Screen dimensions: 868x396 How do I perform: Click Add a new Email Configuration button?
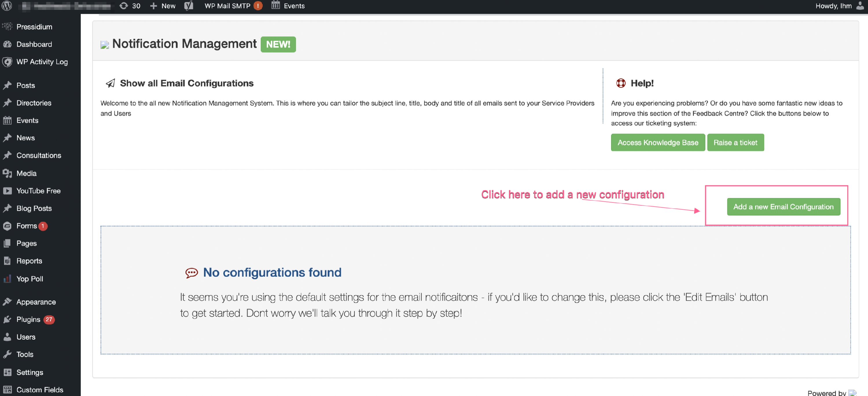click(784, 207)
